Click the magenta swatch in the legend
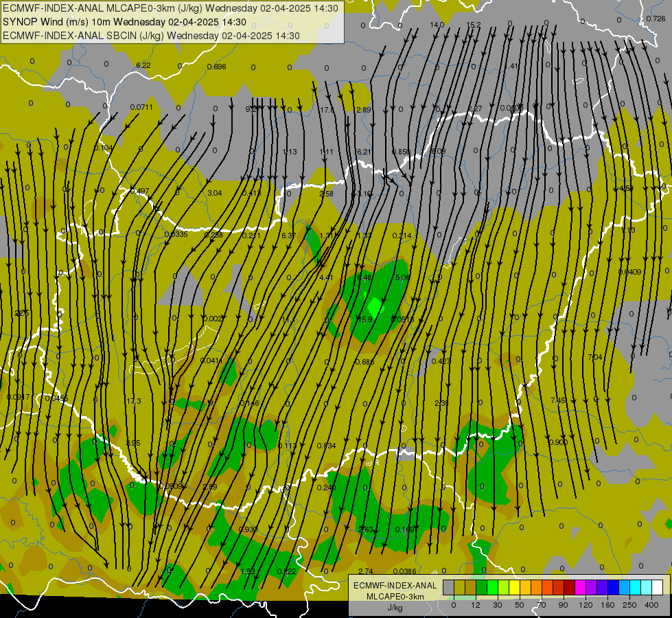Viewport: 672px width, 618px height. (x=580, y=587)
